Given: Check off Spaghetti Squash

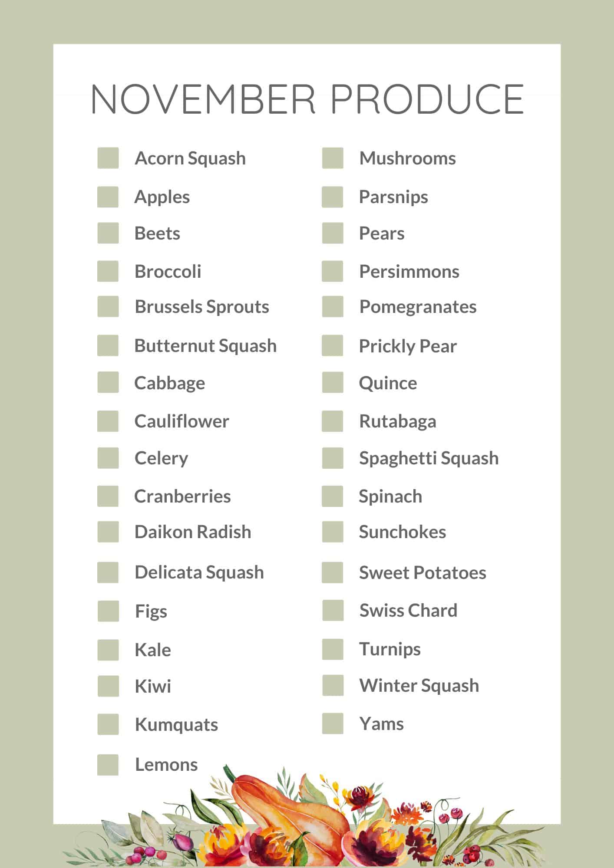Looking at the screenshot, I should (x=333, y=458).
